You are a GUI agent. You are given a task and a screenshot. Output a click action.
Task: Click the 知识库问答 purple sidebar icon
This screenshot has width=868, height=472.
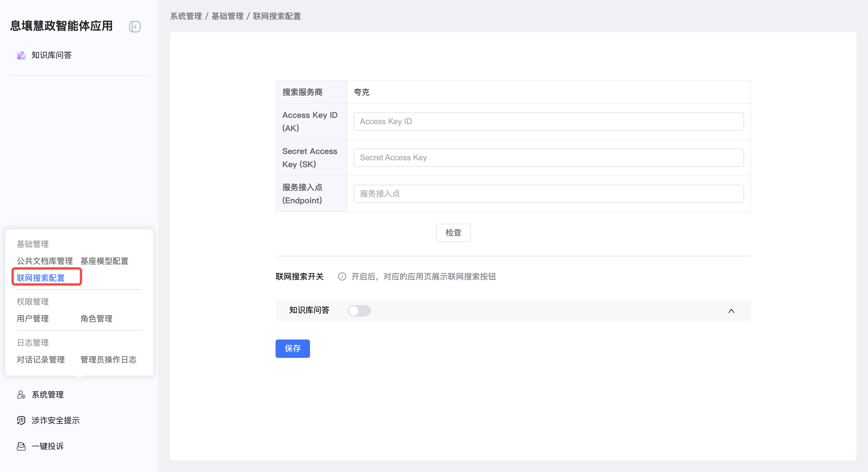pos(21,55)
